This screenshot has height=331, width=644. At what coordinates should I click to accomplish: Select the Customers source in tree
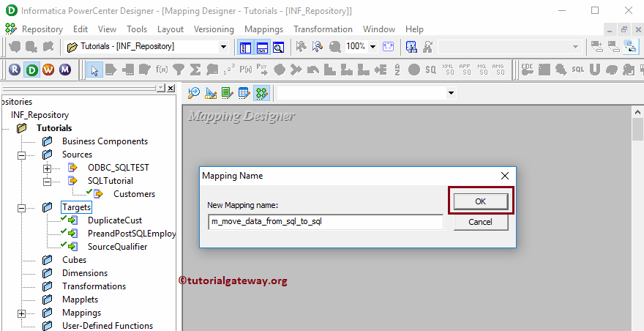[x=135, y=194]
